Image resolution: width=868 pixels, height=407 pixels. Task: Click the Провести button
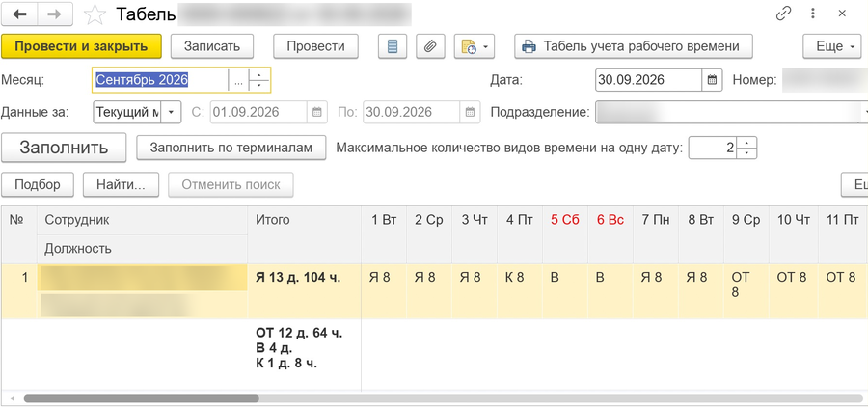(x=315, y=46)
